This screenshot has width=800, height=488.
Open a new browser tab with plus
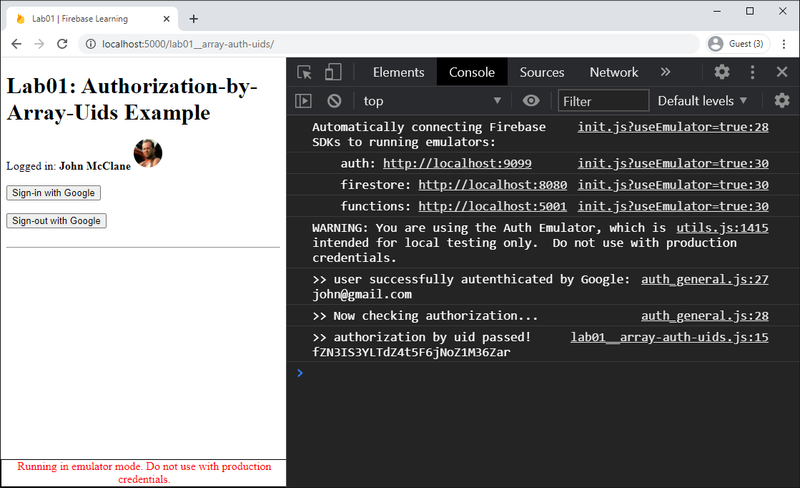193,19
